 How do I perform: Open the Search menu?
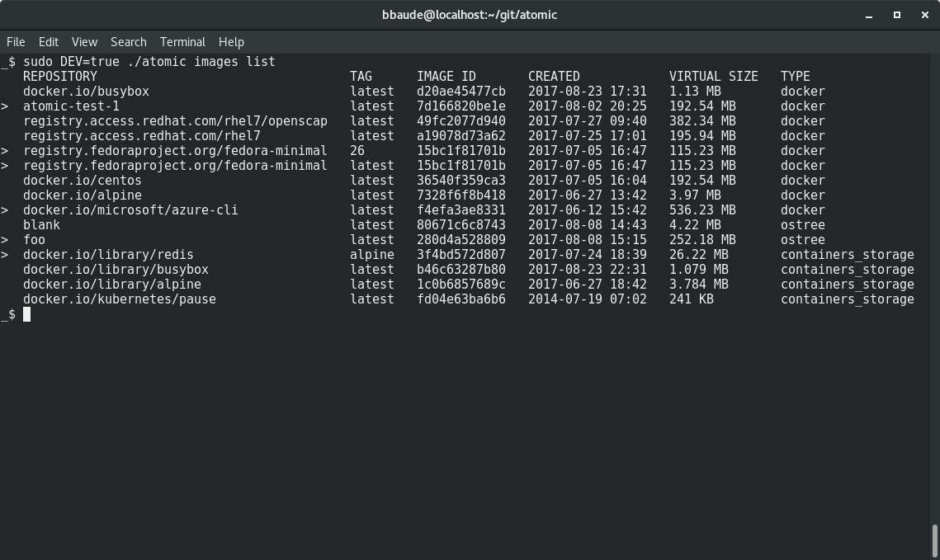click(128, 42)
